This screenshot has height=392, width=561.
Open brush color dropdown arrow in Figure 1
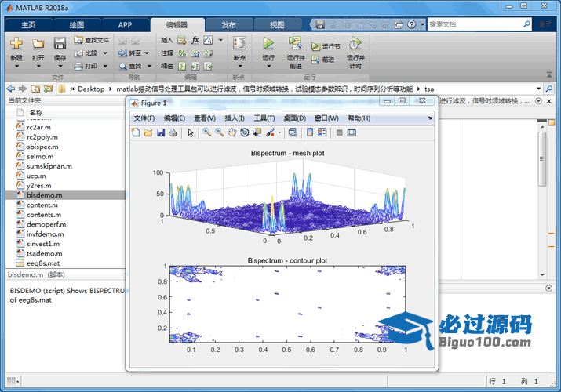pos(279,132)
